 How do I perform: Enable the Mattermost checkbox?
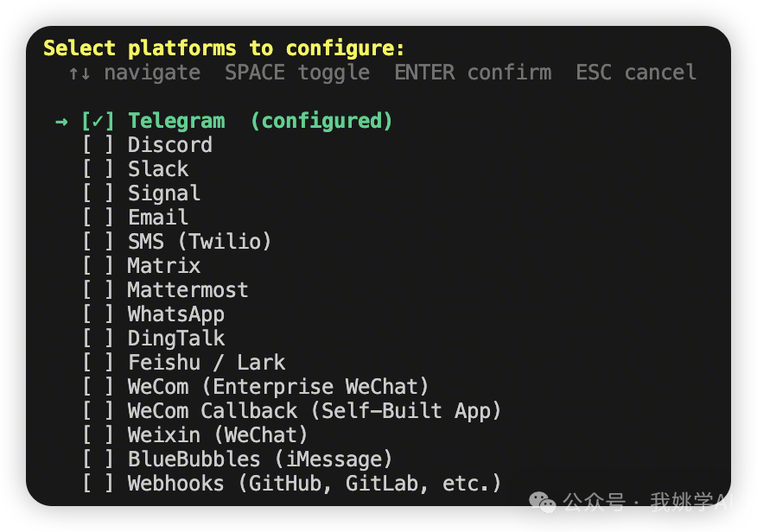tap(98, 290)
